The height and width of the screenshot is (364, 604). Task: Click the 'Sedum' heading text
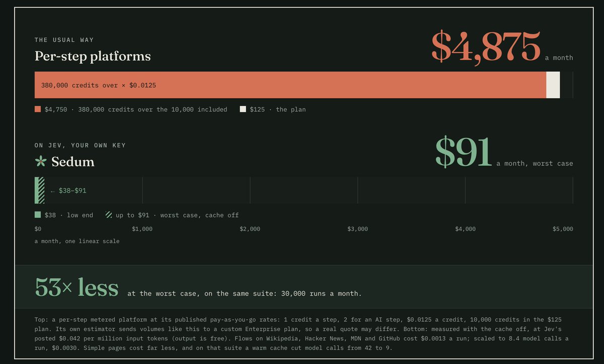click(73, 162)
